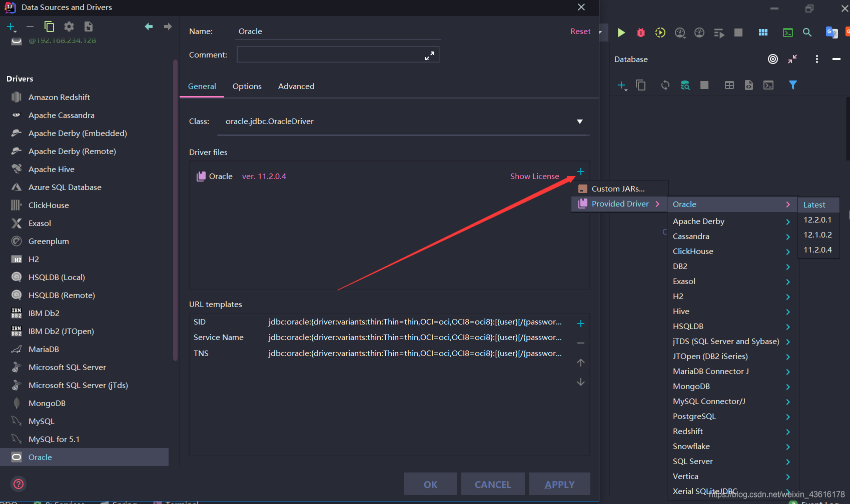Image resolution: width=850 pixels, height=504 pixels.
Task: Switch to the General tab
Action: tap(202, 86)
